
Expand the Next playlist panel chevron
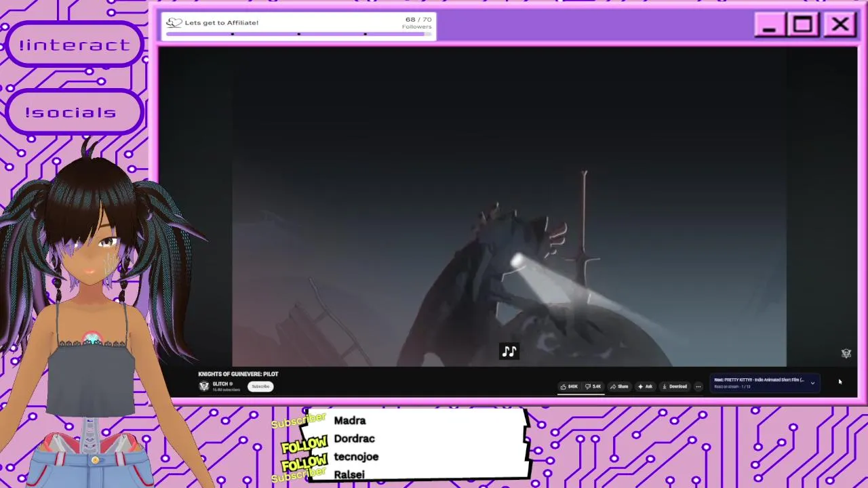point(812,383)
